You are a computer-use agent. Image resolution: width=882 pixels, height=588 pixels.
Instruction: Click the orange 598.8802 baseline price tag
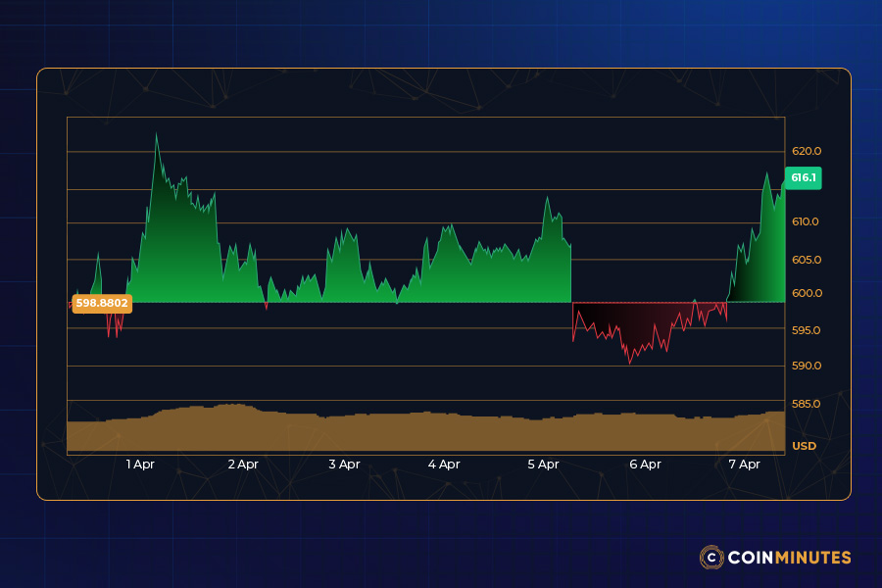(102, 304)
